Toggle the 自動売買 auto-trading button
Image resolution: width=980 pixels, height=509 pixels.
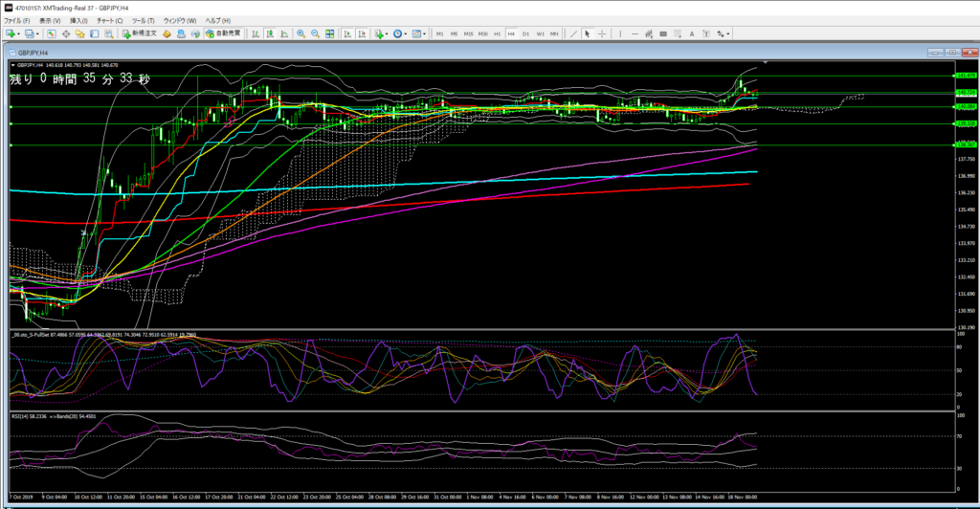click(x=223, y=33)
